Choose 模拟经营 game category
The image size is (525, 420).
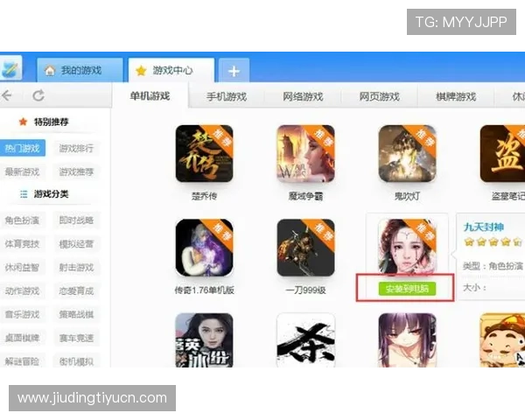(x=76, y=244)
